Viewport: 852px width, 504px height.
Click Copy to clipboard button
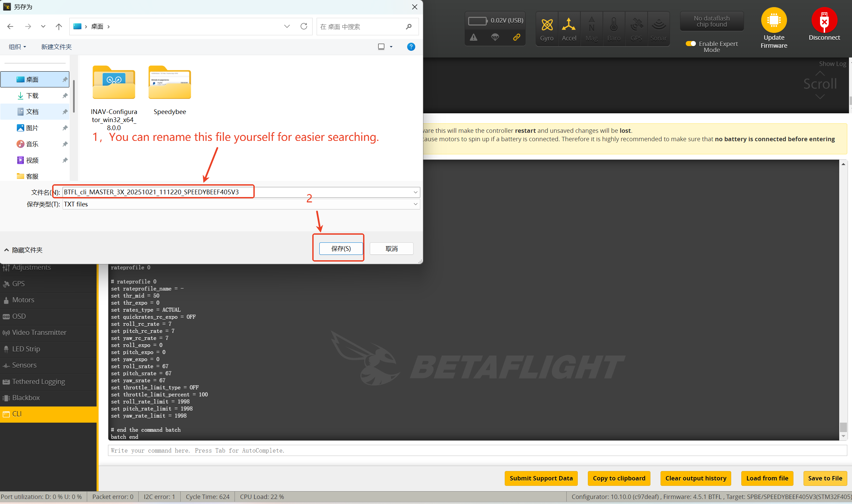click(x=618, y=478)
